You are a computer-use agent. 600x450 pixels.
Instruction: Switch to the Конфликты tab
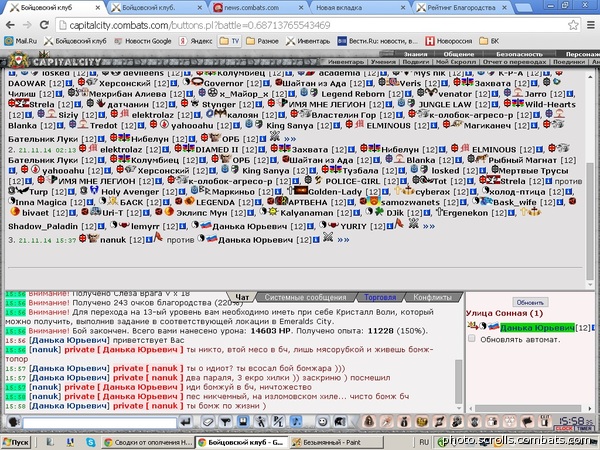pos(432,297)
